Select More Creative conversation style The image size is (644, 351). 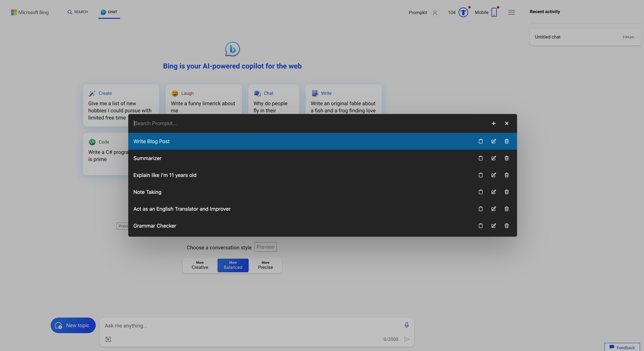(x=200, y=265)
